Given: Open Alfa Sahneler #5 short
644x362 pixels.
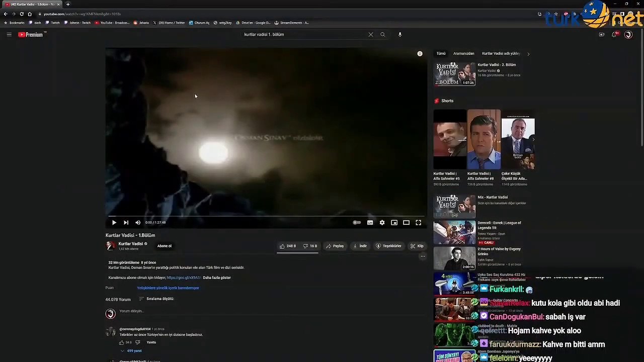Looking at the screenshot, I should [450, 139].
